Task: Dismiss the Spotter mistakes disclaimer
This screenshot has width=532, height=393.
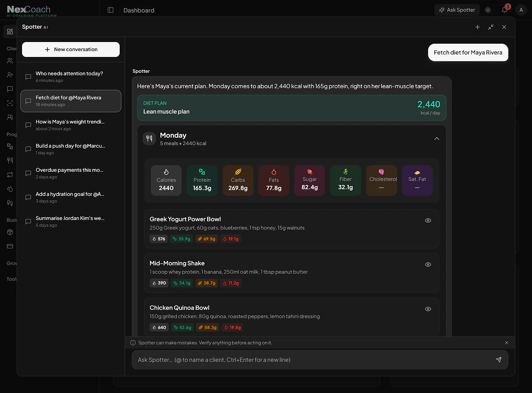Action: [x=507, y=343]
